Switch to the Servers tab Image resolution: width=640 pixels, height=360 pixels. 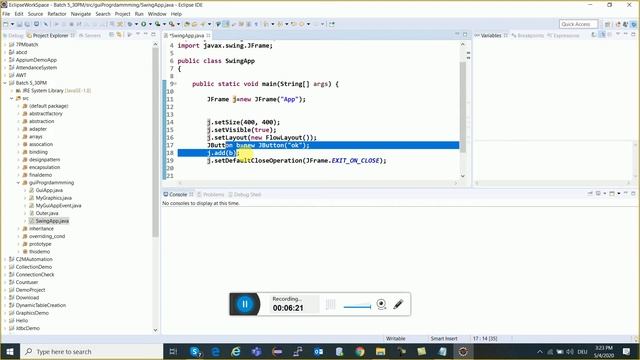tap(90, 36)
